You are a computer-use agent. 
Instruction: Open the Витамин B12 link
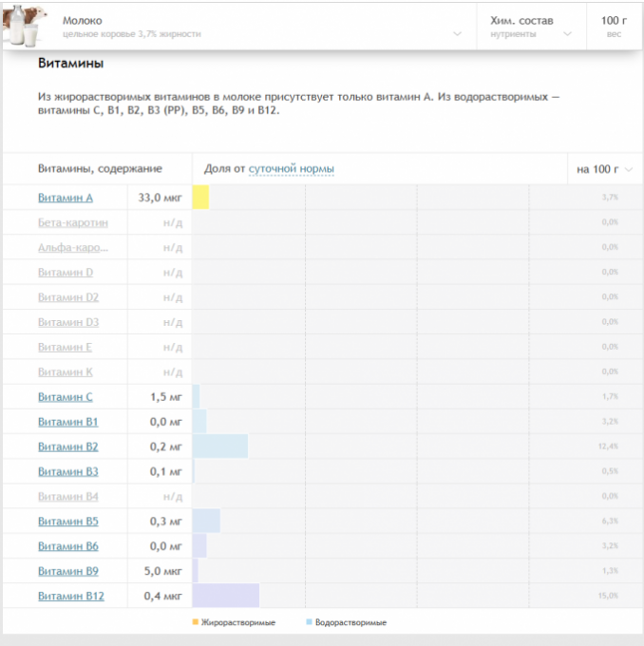click(70, 596)
